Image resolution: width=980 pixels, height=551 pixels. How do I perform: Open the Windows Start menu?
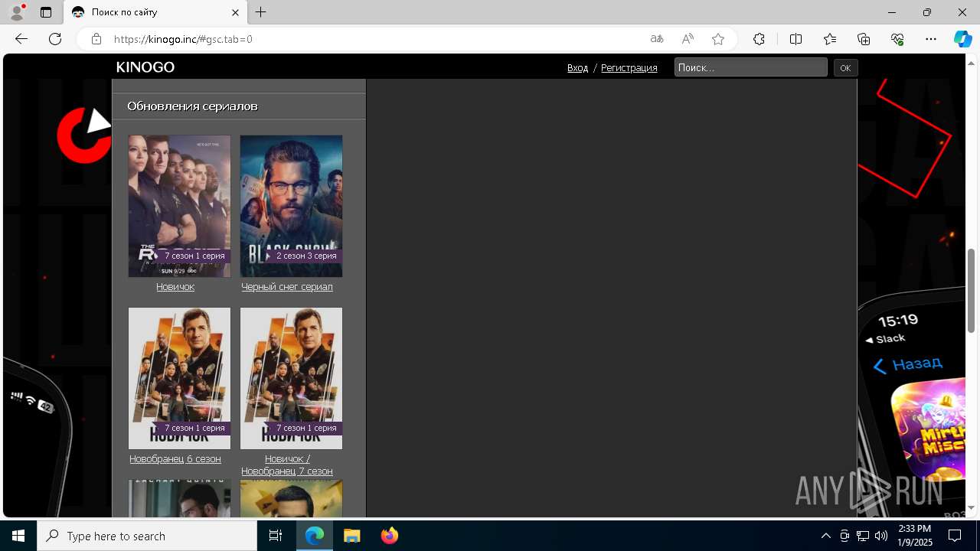(18, 536)
